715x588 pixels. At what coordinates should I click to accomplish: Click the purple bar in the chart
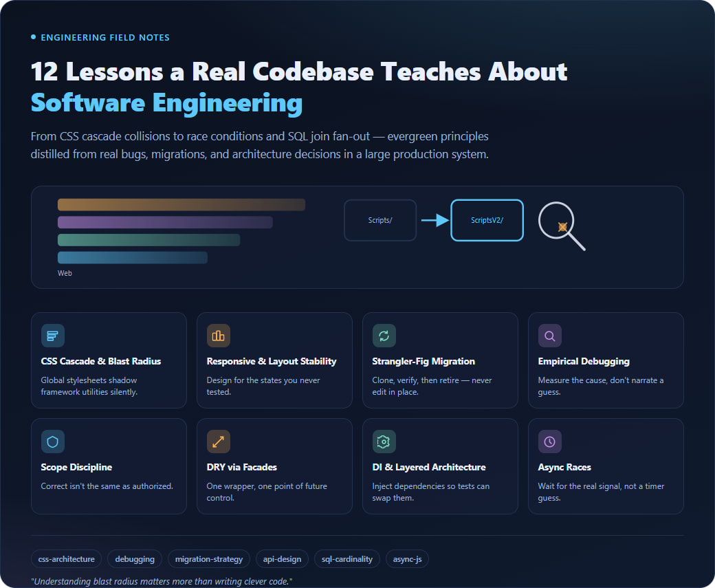[x=165, y=222]
